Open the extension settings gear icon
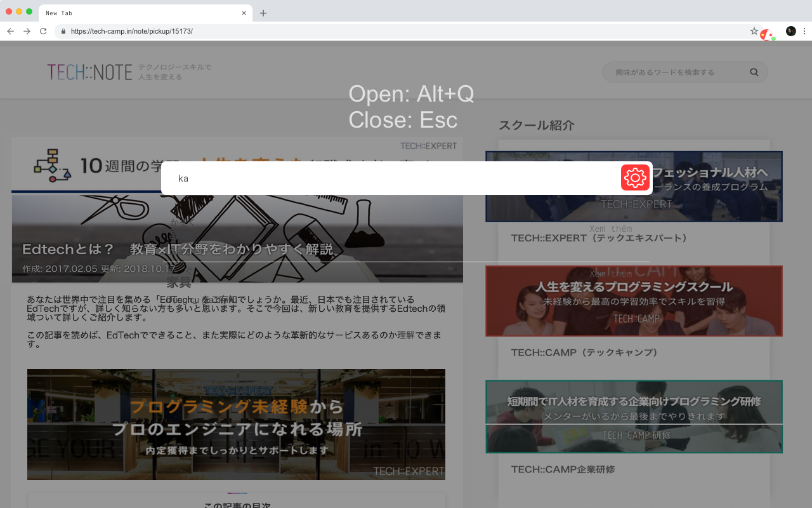812x508 pixels. [x=635, y=177]
